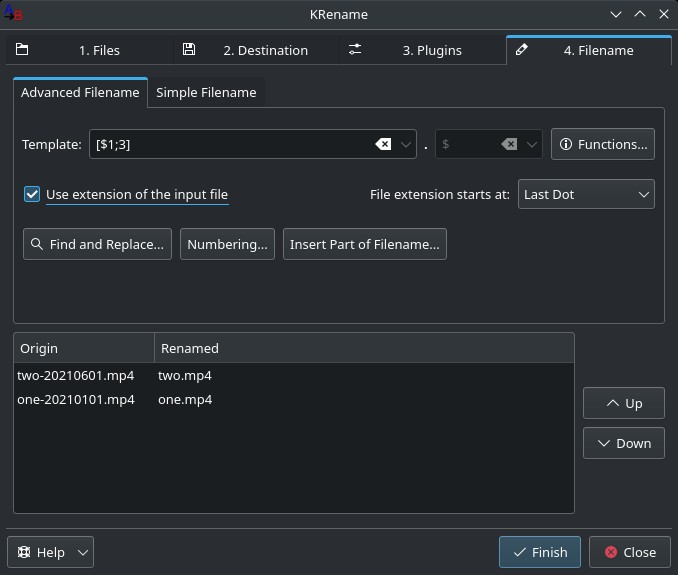Close the KRename window via title bar X
The image size is (678, 575).
[x=664, y=14]
